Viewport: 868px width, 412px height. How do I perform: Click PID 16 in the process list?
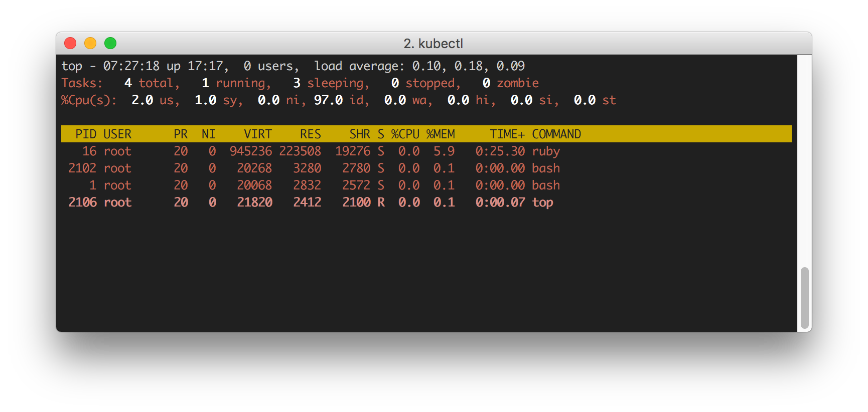point(89,151)
